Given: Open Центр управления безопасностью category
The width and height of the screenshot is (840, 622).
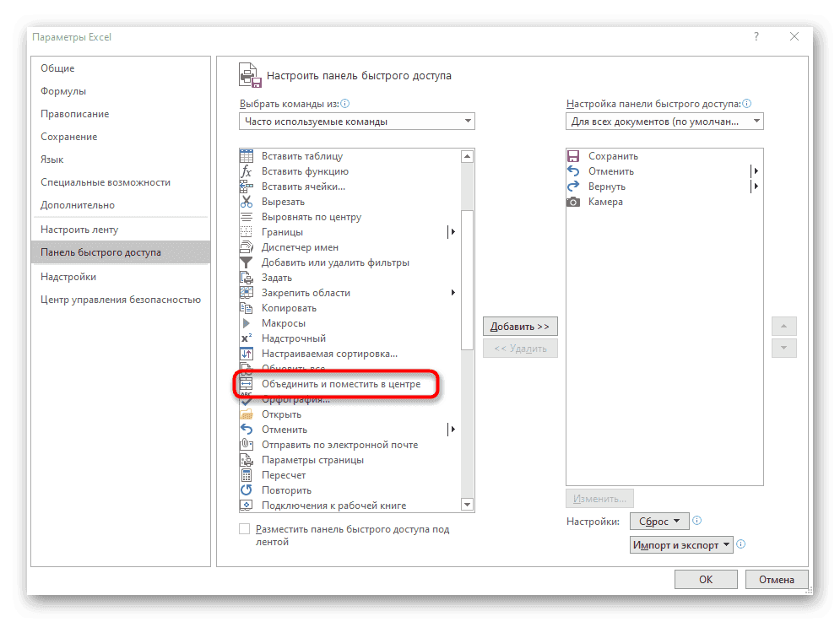Looking at the screenshot, I should pyautogui.click(x=121, y=300).
